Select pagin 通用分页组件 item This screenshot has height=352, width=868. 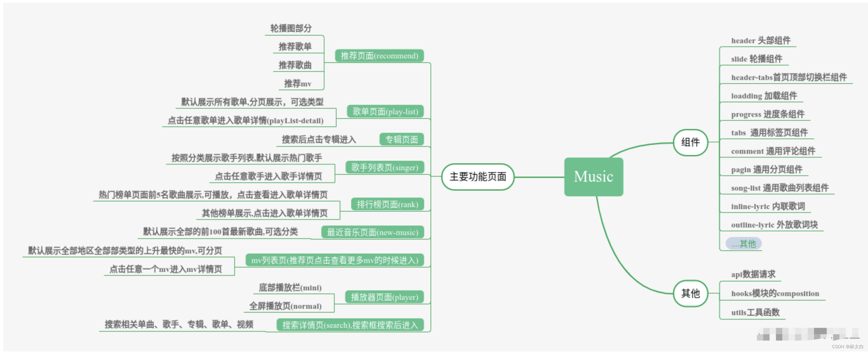(767, 170)
